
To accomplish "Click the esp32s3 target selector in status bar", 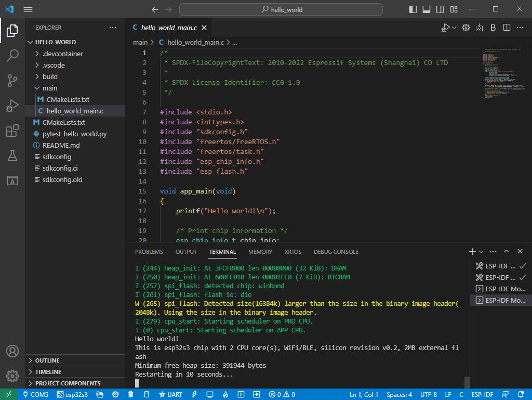I will (x=72, y=394).
